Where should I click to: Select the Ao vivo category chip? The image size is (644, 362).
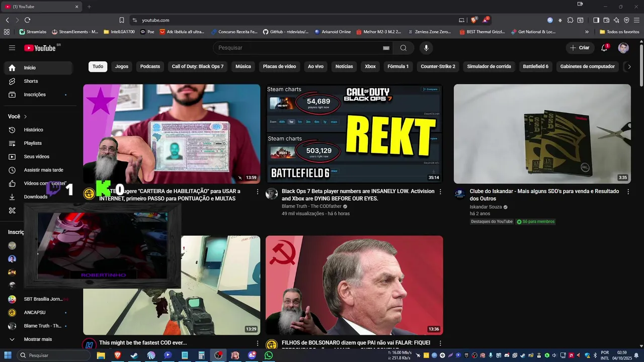tap(315, 66)
